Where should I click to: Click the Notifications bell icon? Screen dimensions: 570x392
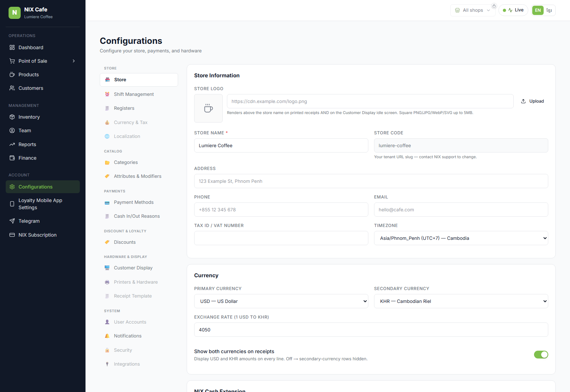point(107,336)
